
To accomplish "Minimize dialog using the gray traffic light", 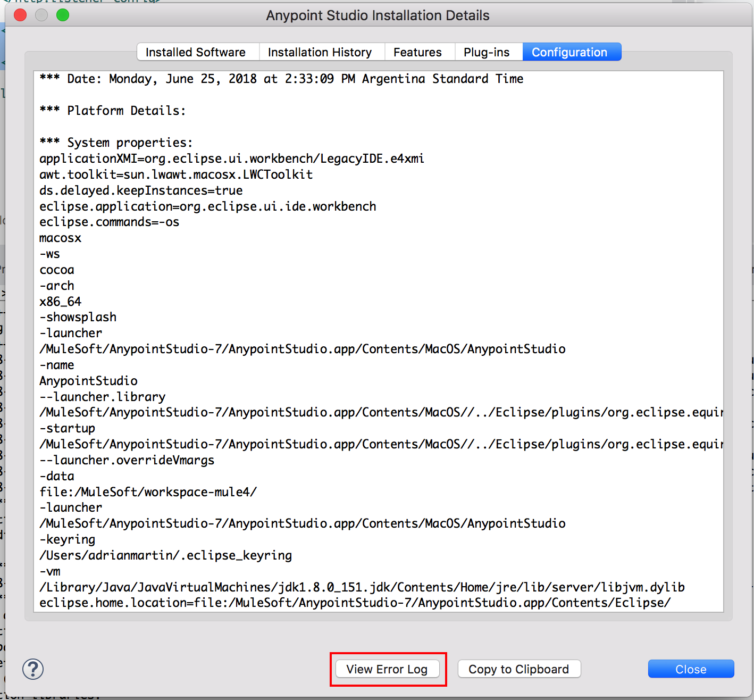I will click(x=41, y=15).
